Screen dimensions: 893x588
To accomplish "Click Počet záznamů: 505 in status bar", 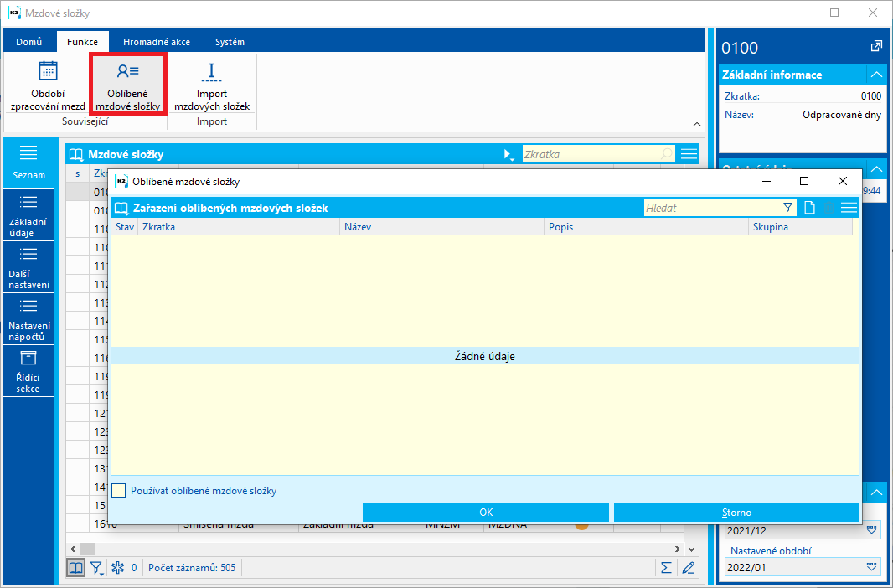I will [x=191, y=567].
